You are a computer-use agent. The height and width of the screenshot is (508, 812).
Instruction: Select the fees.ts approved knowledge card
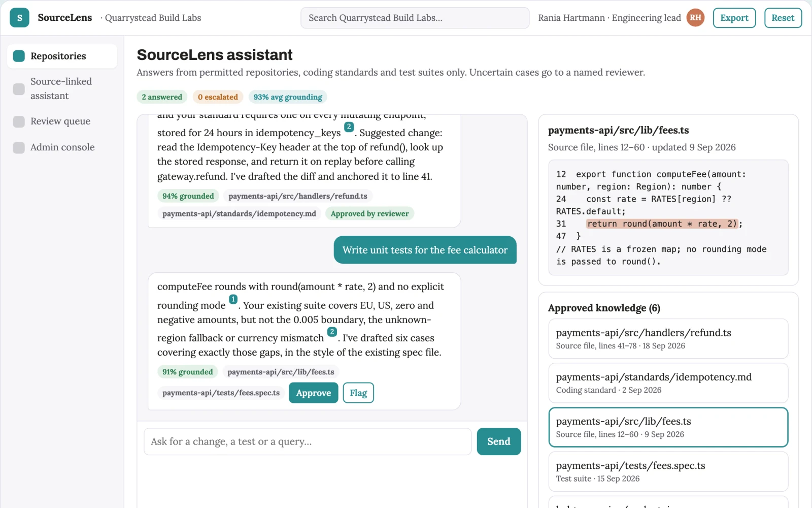[x=668, y=427]
